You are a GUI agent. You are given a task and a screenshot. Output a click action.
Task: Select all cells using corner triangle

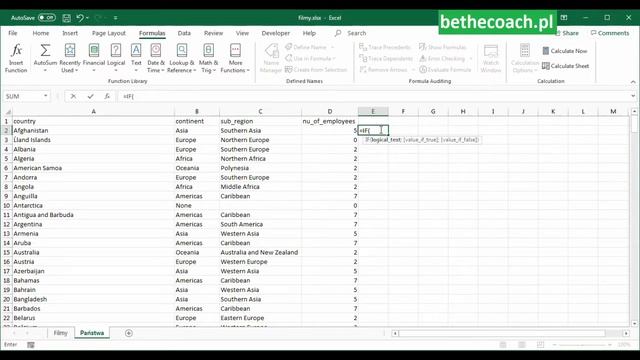7,111
